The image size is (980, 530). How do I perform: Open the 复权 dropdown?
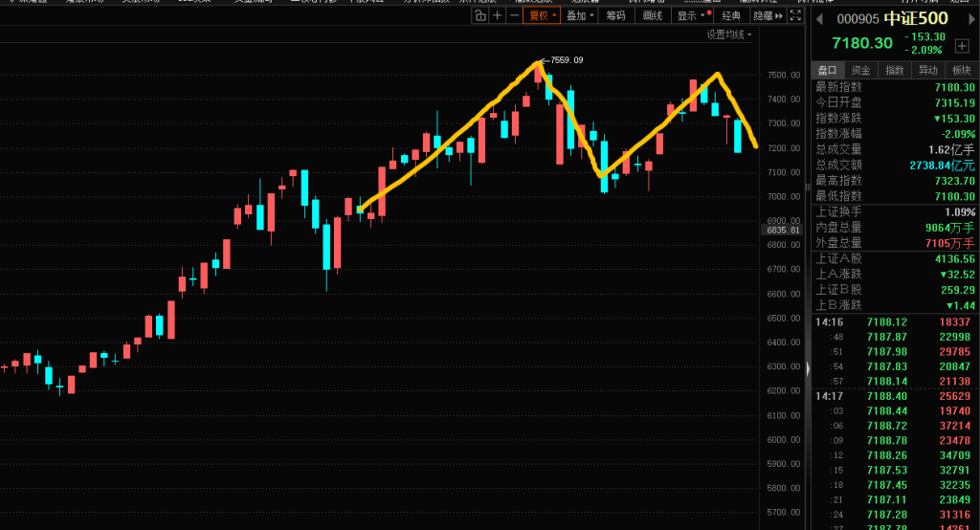541,15
